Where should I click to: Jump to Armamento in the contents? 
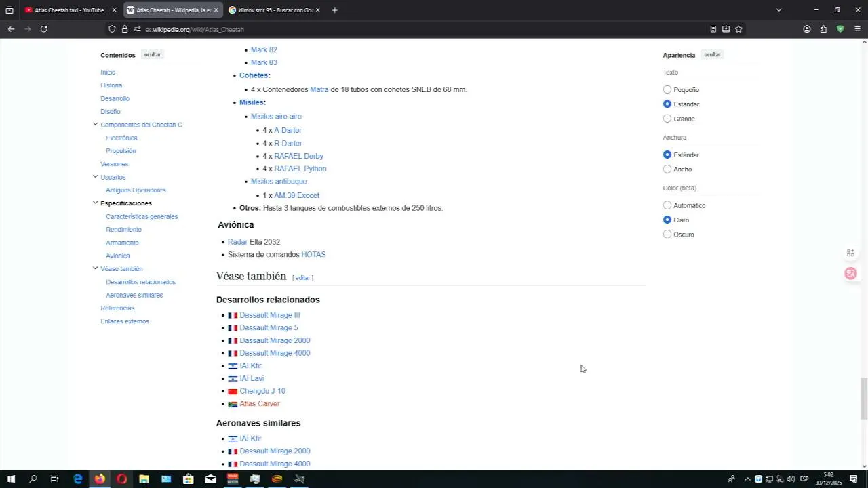122,243
